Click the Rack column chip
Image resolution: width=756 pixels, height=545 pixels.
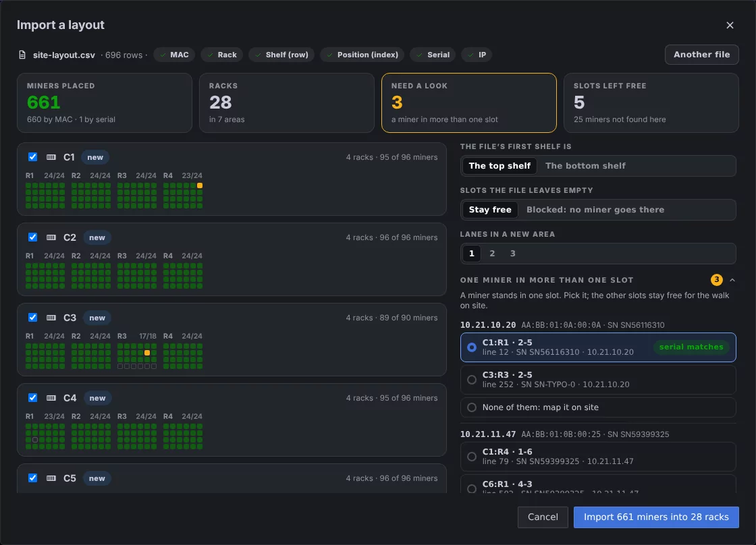(222, 55)
